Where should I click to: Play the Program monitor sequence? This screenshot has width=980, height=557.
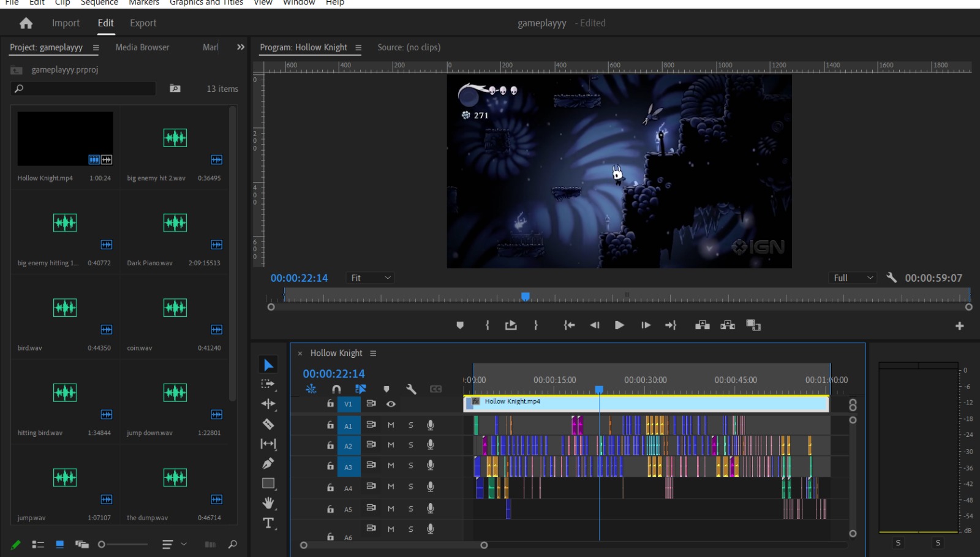pos(619,325)
